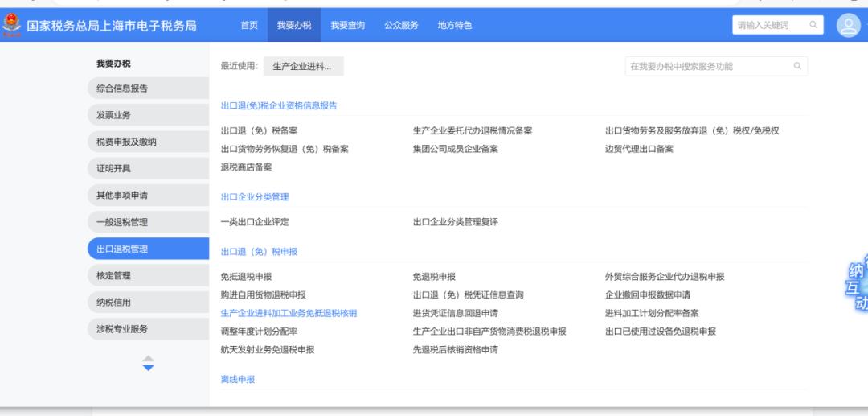The width and height of the screenshot is (868, 416).
Task: Expand sidebar list with up-down arrows
Action: click(147, 364)
